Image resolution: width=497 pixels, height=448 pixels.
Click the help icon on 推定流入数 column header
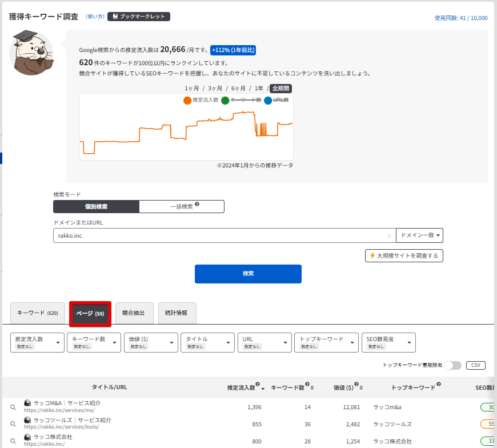pos(258,385)
